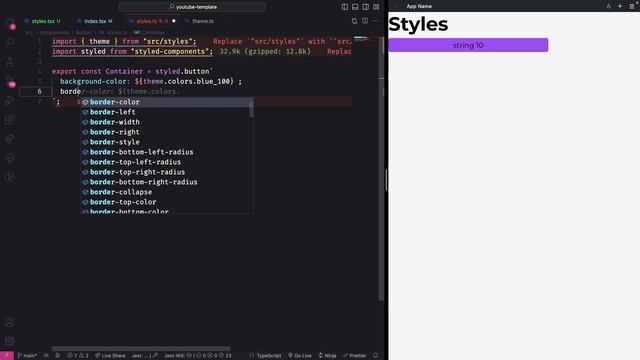Screen dimensions: 640x360
Task: Toggle the secondary sidebar layout icon
Action: coord(365,7)
